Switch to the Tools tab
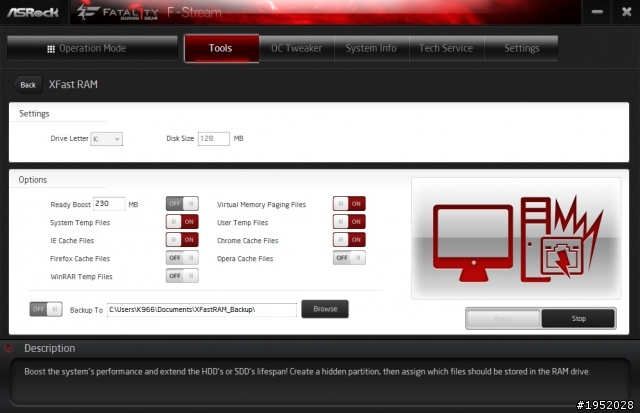Viewport: 640px width, 413px height. point(222,48)
